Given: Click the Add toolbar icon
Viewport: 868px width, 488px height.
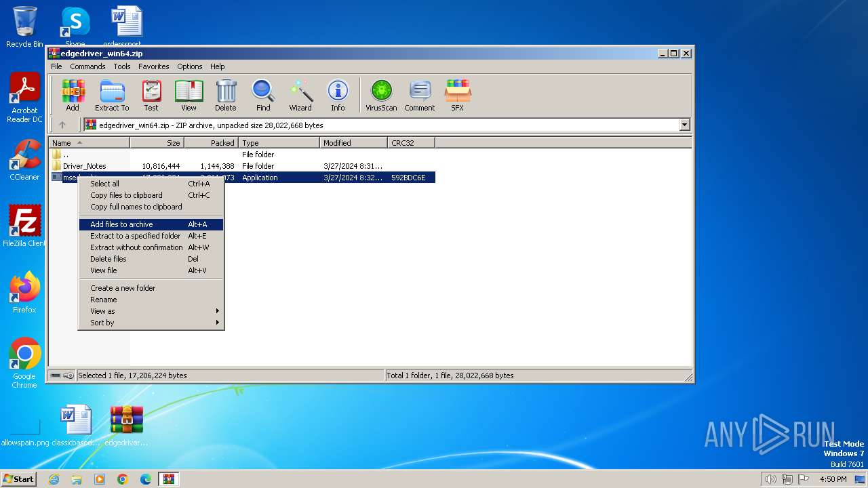Looking at the screenshot, I should coord(73,95).
